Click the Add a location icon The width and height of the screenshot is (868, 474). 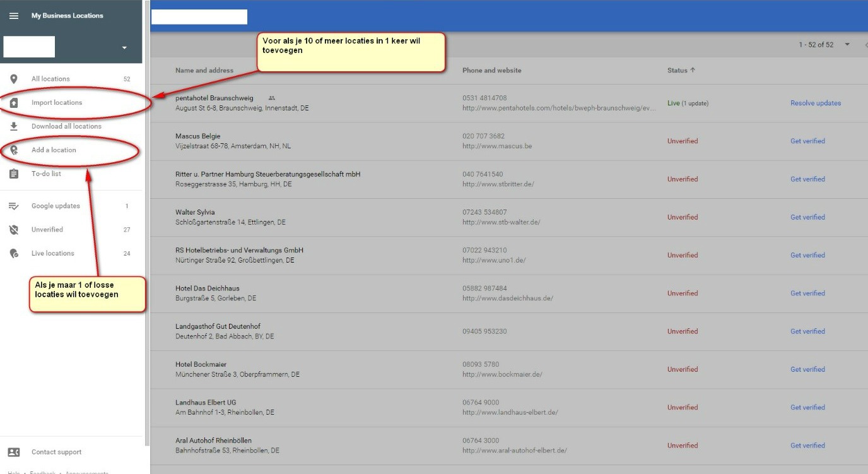[x=14, y=150]
